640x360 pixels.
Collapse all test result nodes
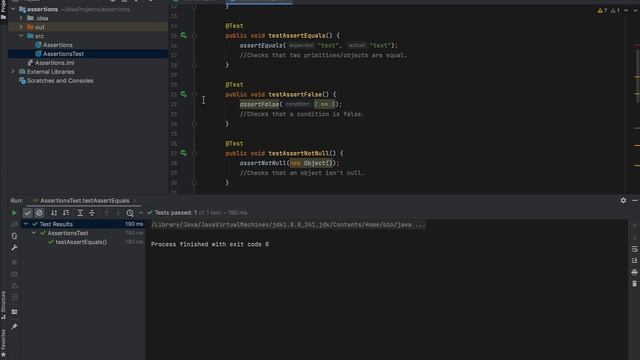point(92,213)
